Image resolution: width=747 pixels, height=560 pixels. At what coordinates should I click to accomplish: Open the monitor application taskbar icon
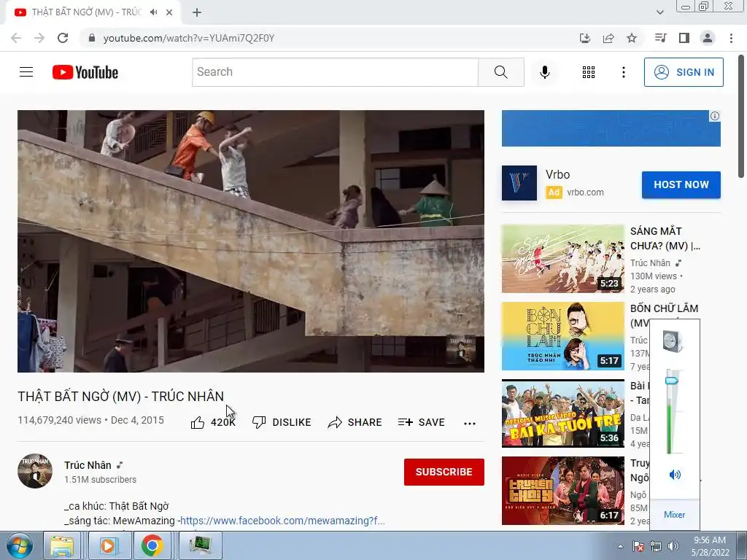(201, 546)
